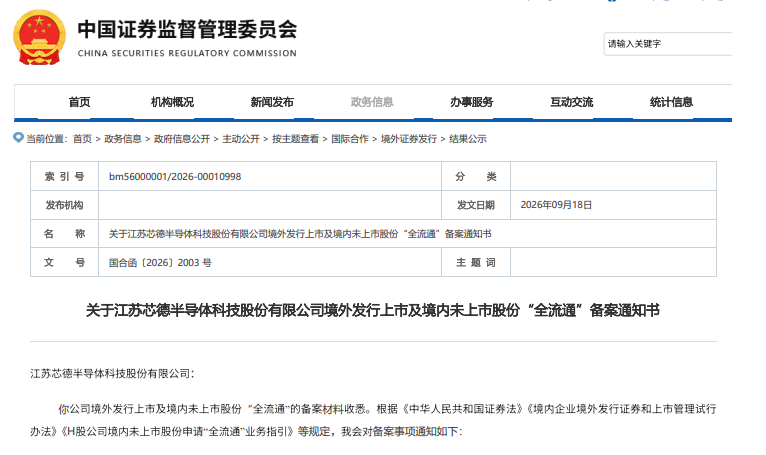
Task: Open the 政府信息公开 breadcrumb link
Action: click(182, 139)
